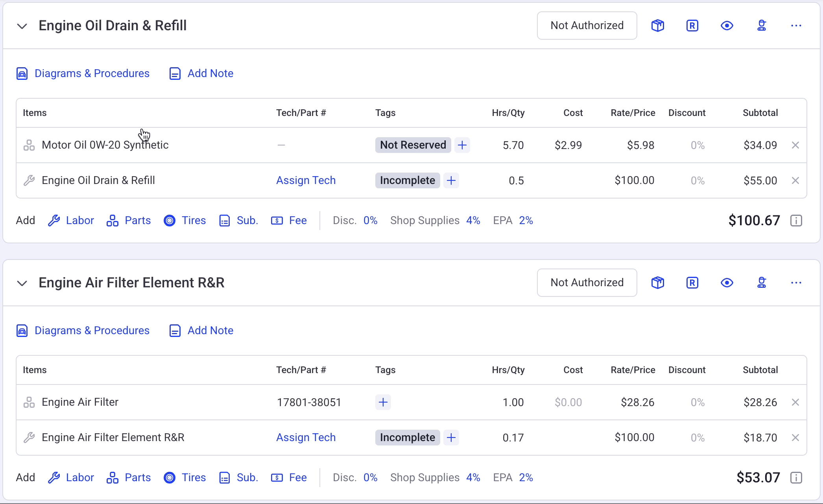Remove Motor Oil 0W-20 Synthetic line item
Viewport: 823px width, 504px height.
coord(795,145)
